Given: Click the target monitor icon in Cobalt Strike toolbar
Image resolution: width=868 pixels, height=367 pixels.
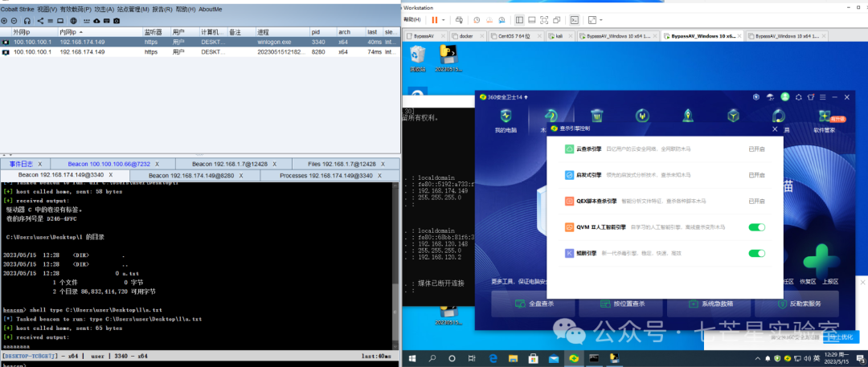Looking at the screenshot, I should point(59,21).
